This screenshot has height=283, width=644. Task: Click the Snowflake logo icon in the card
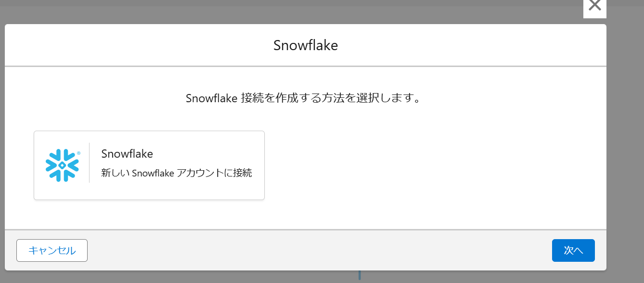tap(62, 165)
